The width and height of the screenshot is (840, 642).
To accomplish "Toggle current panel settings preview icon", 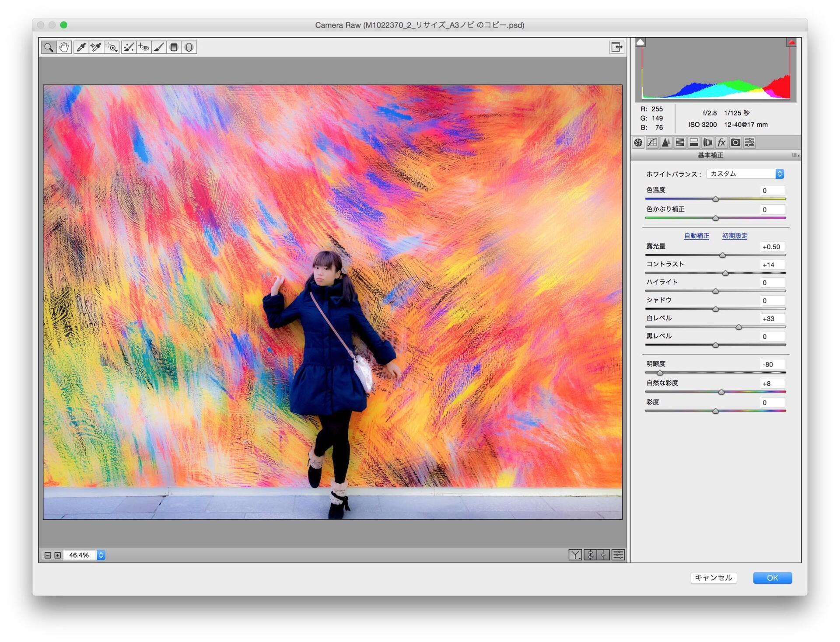I will click(618, 555).
